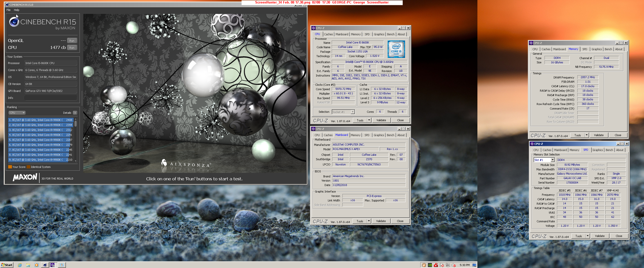Click the brown Identical System swatch

[x=29, y=167]
